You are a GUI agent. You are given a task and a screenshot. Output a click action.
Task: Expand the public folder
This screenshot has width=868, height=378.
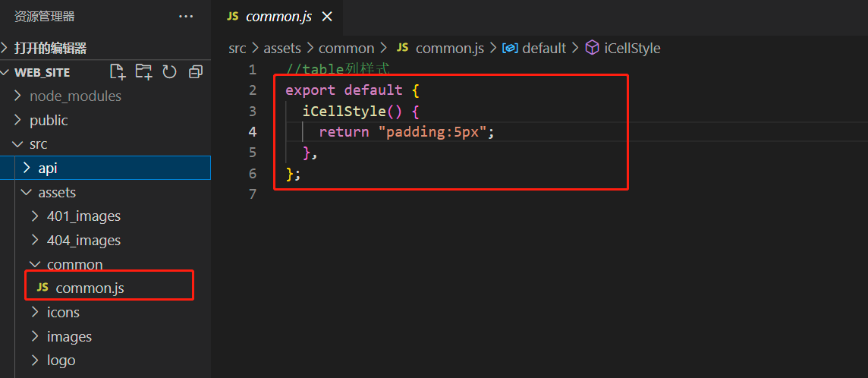49,120
